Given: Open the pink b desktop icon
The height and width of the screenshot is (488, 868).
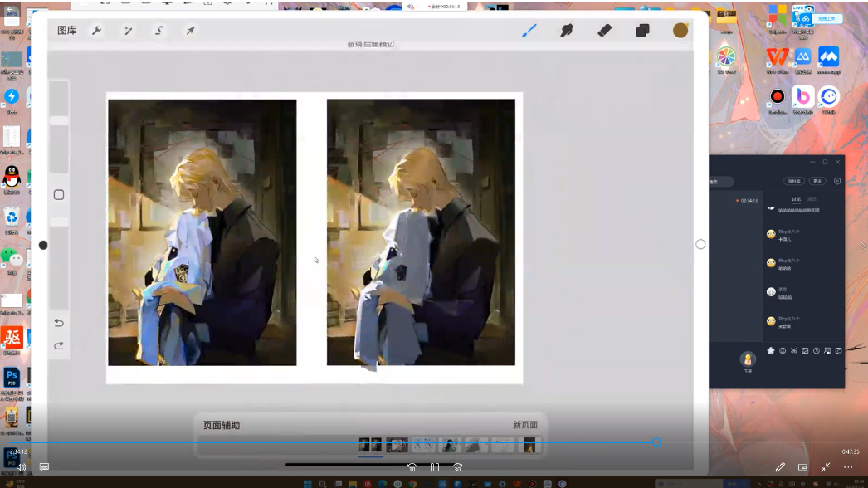Looking at the screenshot, I should [x=802, y=96].
